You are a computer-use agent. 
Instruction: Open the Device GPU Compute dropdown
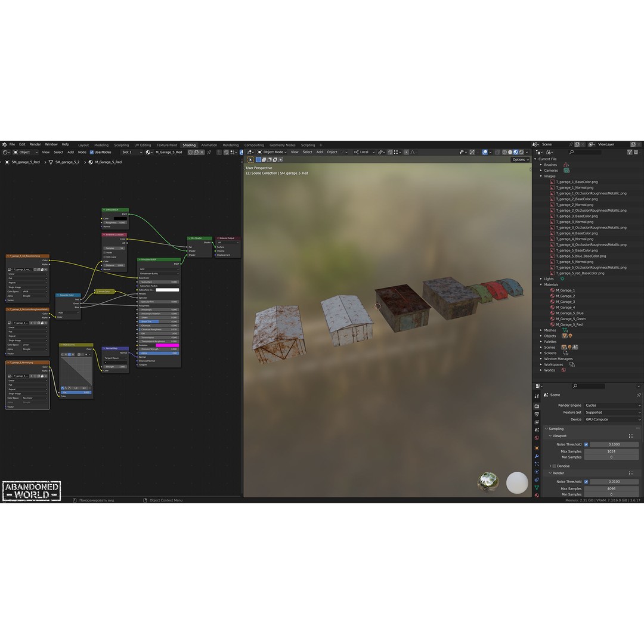coord(612,419)
